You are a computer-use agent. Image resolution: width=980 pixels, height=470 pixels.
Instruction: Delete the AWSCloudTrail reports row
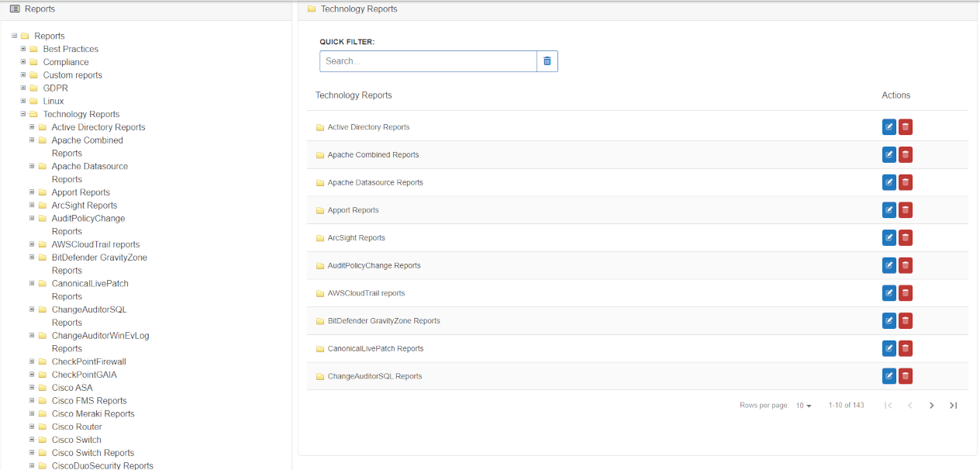pos(906,293)
